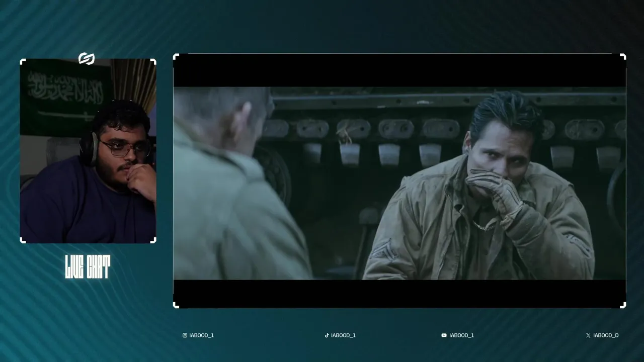Click the Instagram handle text IABOOD_1
Viewport: 644px width, 362px height.
[x=202, y=335]
